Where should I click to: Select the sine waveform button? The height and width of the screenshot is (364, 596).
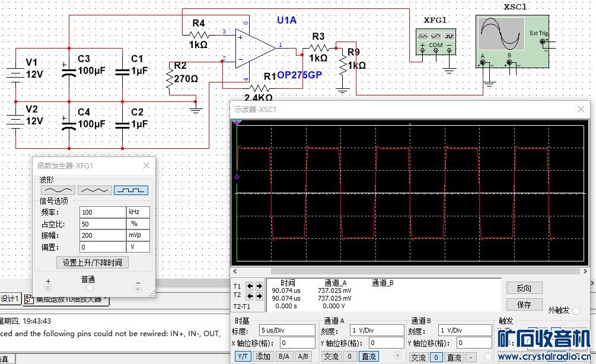[58, 190]
